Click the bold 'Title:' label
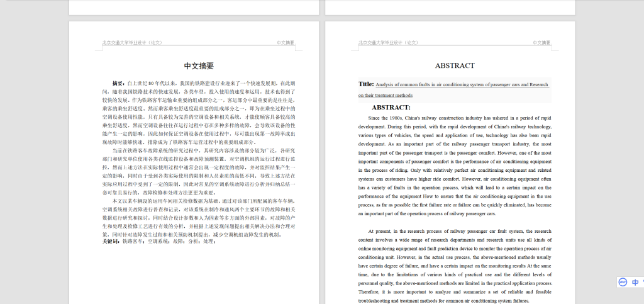644x304 pixels. coord(366,84)
